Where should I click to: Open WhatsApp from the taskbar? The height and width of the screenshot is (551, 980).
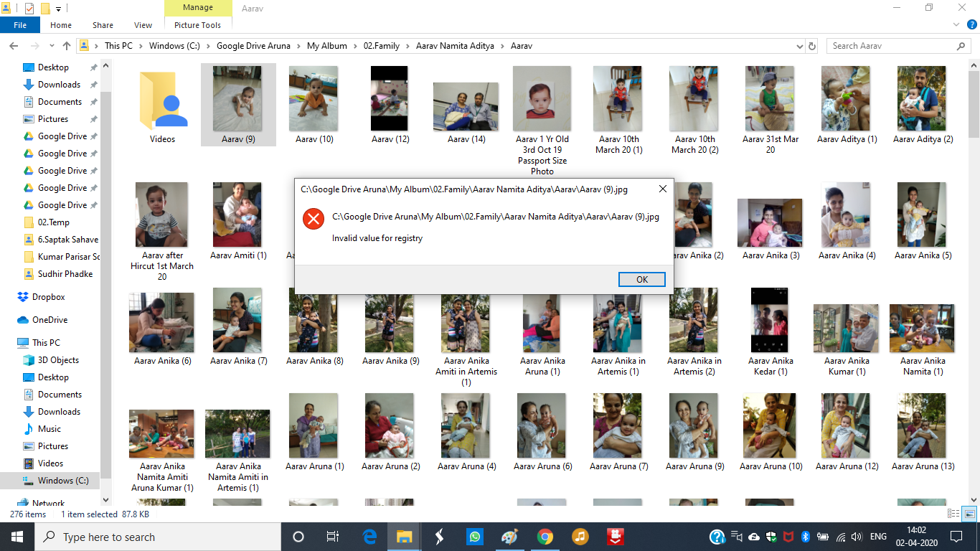pyautogui.click(x=474, y=537)
